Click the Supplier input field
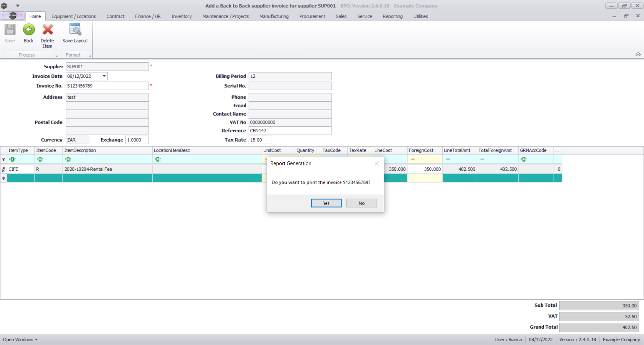The height and width of the screenshot is (345, 644). pyautogui.click(x=107, y=67)
